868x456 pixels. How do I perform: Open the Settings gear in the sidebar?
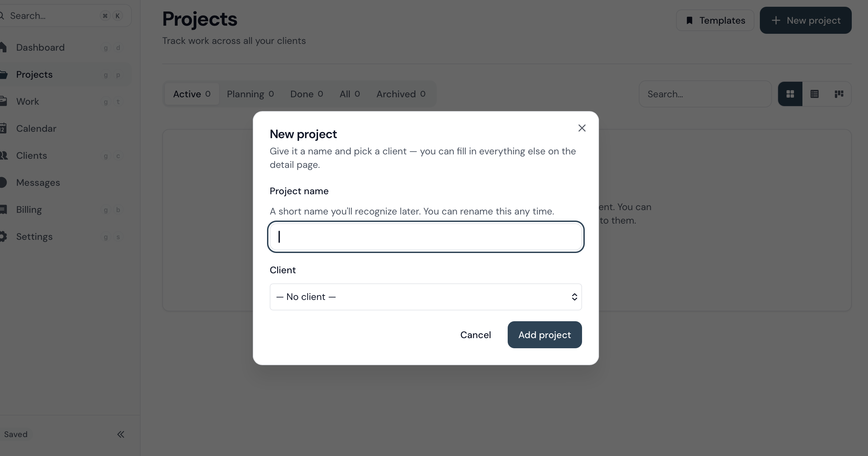[x=3, y=236]
